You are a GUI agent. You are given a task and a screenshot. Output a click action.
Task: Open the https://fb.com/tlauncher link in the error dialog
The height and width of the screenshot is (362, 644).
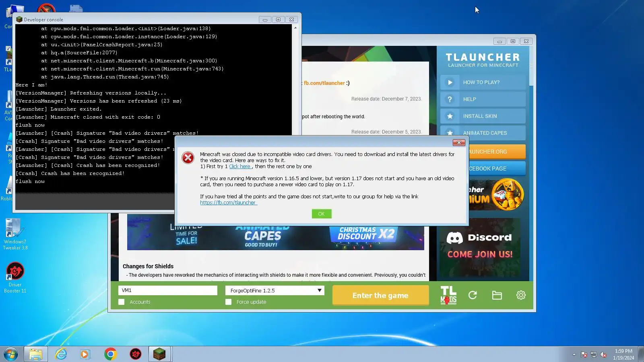pos(228,203)
